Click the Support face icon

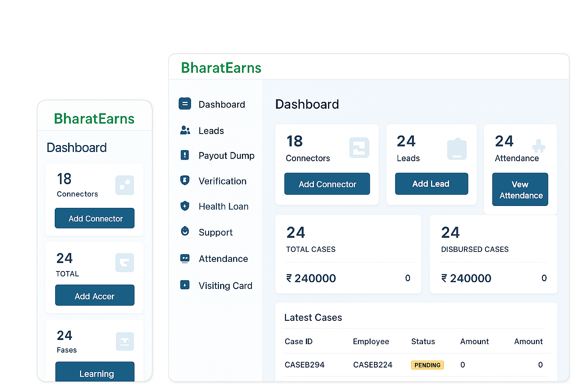click(x=185, y=231)
